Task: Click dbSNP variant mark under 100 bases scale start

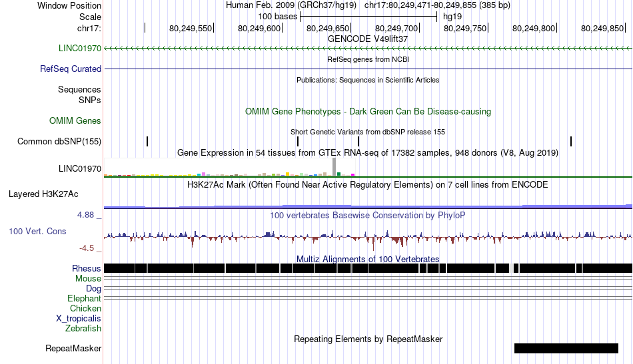Action: click(298, 142)
